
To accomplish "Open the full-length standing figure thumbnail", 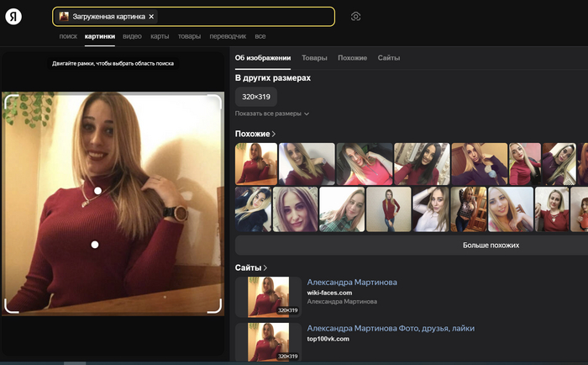I will (388, 209).
